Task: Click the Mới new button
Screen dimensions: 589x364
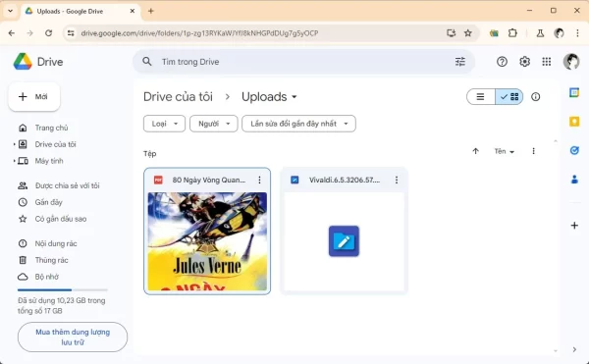Action: [34, 97]
